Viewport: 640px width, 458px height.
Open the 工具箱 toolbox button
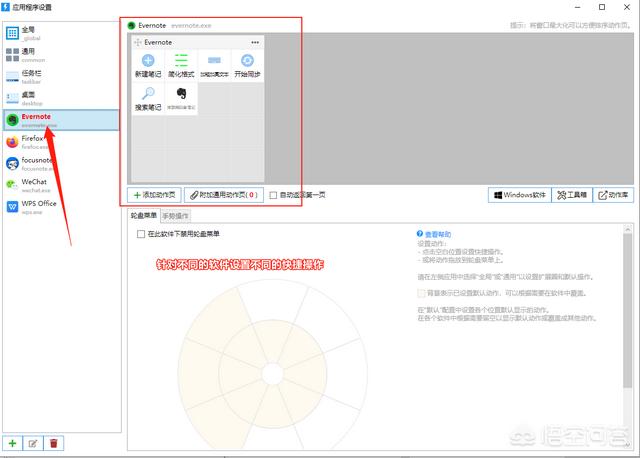coord(572,195)
